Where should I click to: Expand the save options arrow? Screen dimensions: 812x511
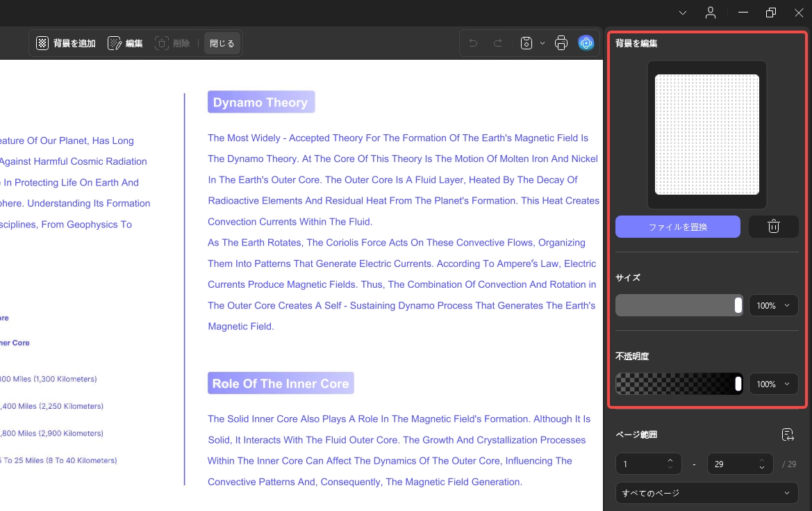(x=542, y=43)
